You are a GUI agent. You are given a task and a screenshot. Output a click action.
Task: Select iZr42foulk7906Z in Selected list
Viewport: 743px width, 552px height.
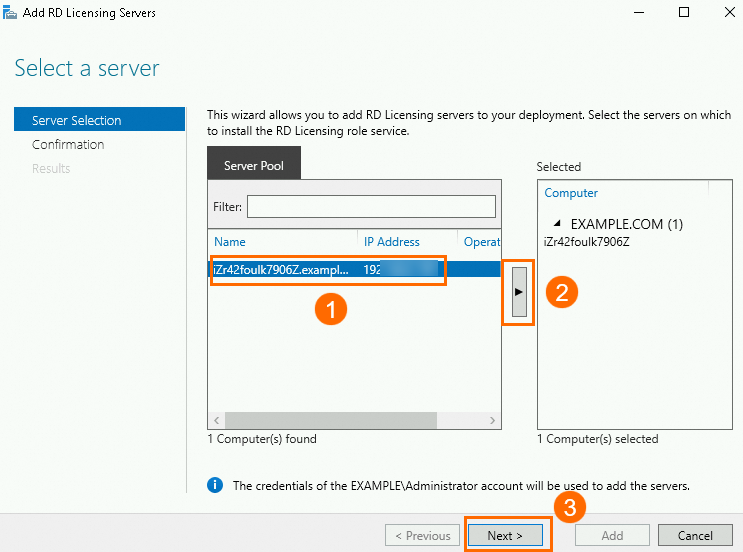(587, 242)
